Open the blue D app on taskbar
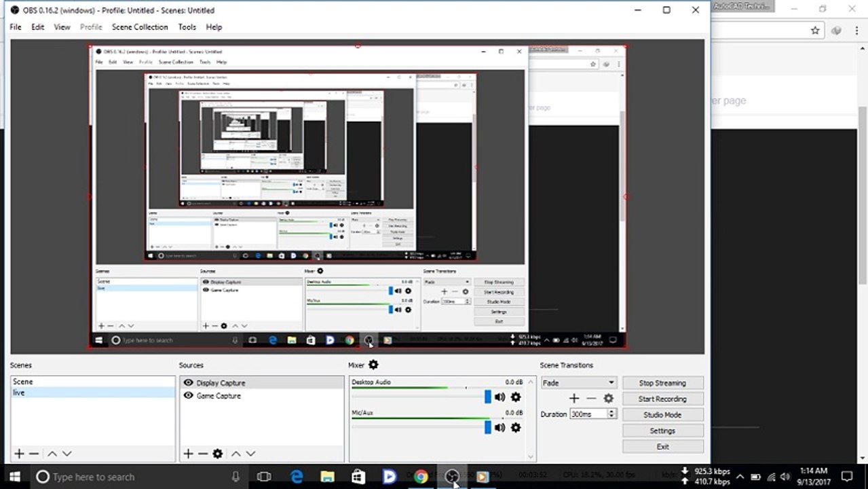Image resolution: width=868 pixels, height=489 pixels. [x=390, y=477]
